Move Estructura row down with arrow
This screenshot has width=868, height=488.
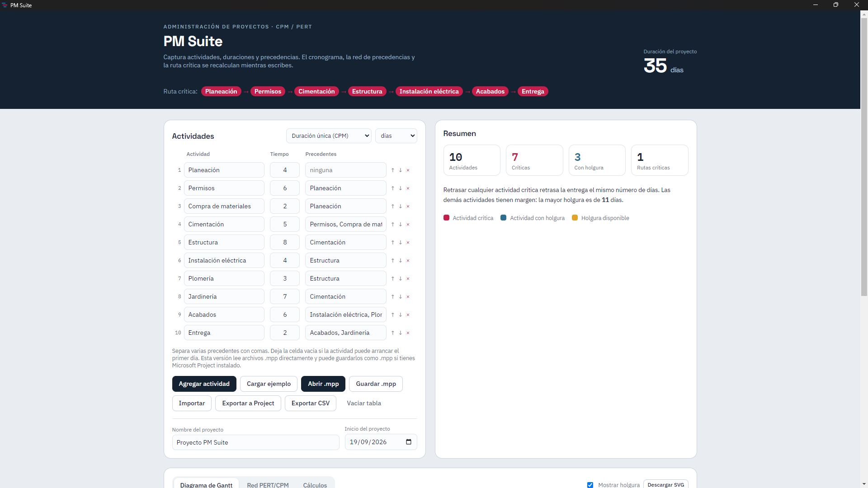[x=400, y=243]
